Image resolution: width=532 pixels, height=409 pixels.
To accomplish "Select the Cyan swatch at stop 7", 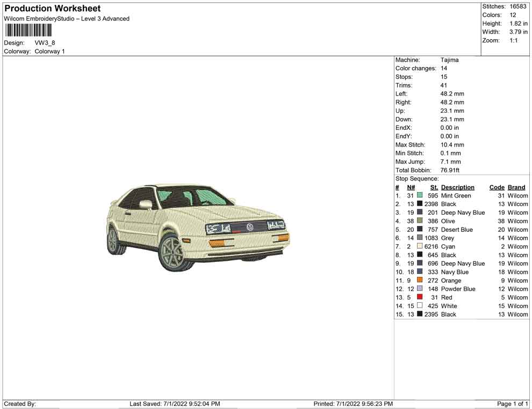I will point(420,246).
